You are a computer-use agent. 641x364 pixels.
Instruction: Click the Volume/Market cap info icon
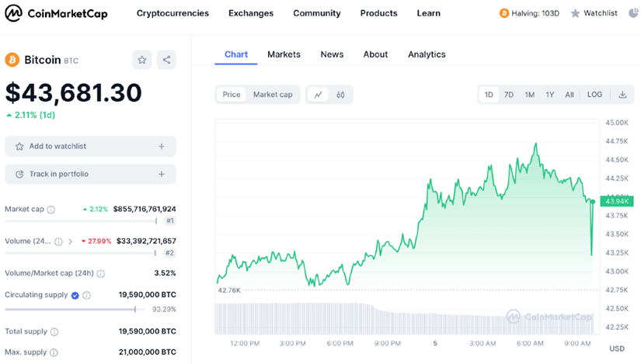[x=100, y=274]
